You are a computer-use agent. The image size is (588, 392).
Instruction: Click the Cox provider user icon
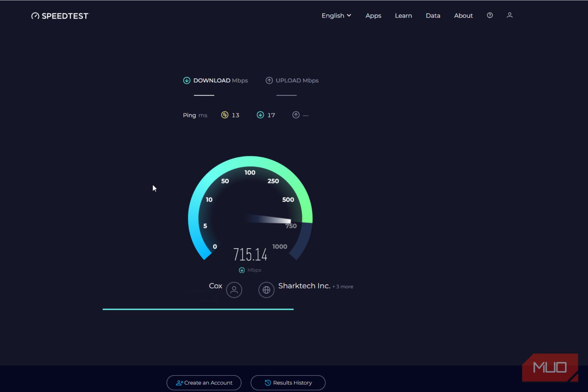tap(234, 290)
